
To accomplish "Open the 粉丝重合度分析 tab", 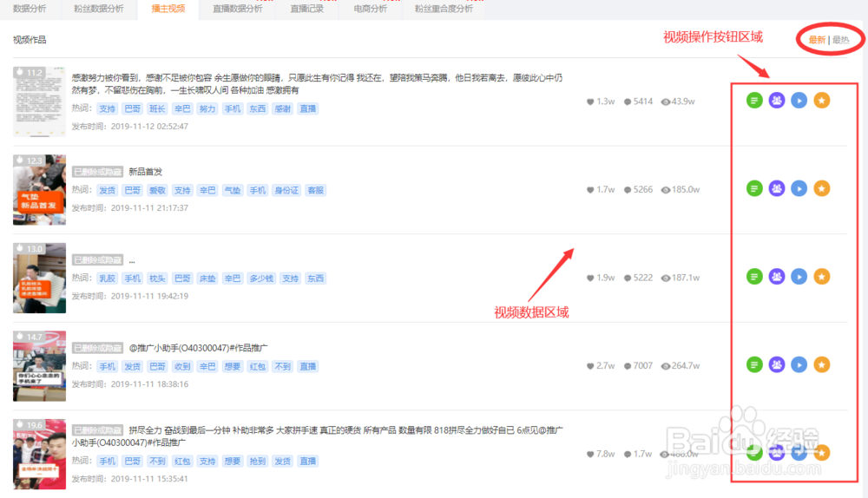I will point(444,9).
